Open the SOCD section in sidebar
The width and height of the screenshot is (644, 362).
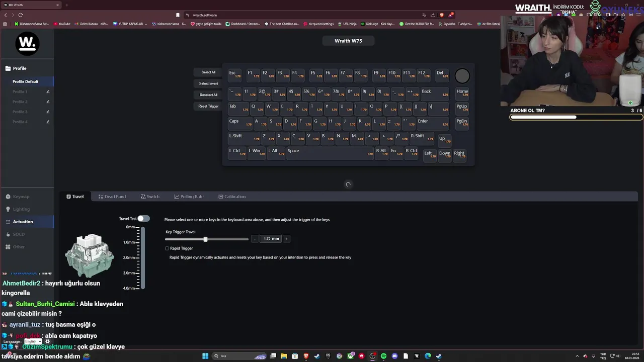coord(27,234)
